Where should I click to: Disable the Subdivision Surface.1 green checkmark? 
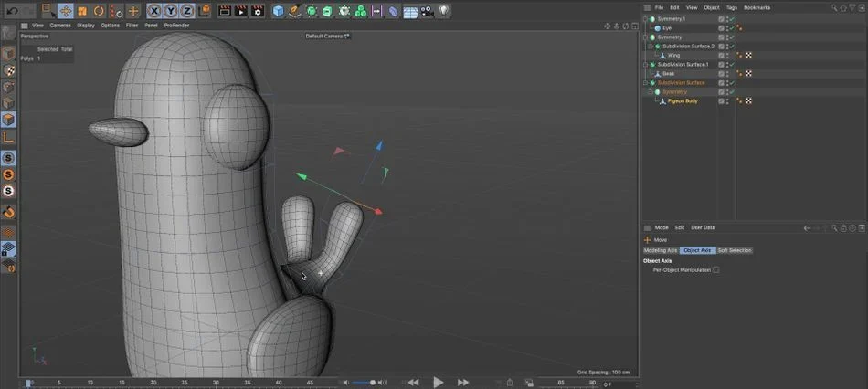click(732, 65)
